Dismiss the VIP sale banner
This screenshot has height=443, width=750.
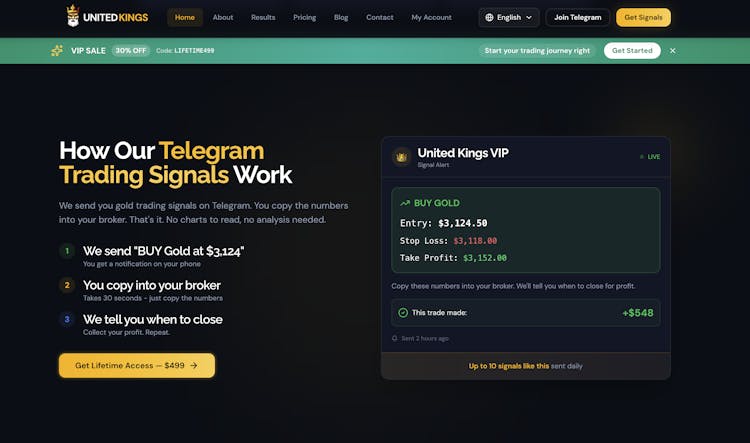click(673, 50)
